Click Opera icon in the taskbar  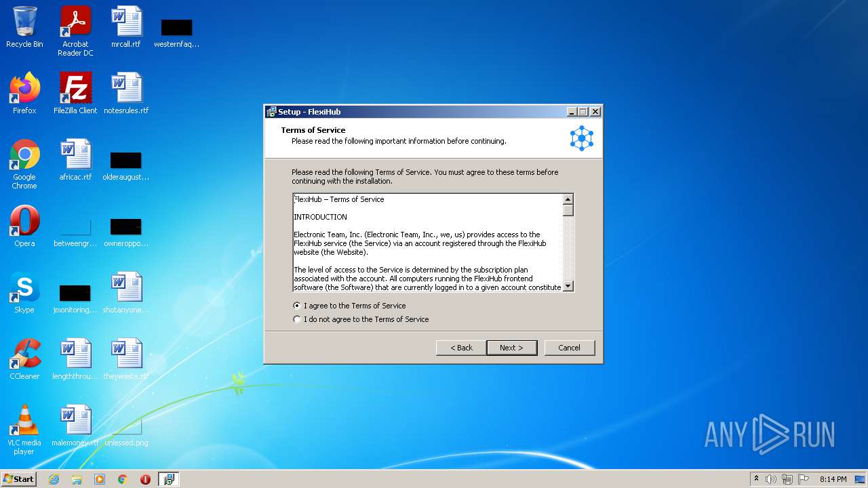tap(145, 479)
